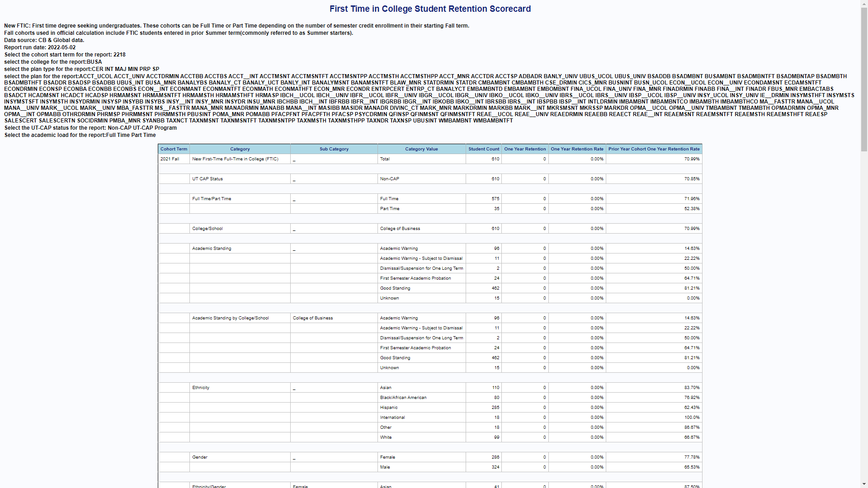Click the UT CAP Status category cell
The height and width of the screenshot is (488, 868).
208,179
